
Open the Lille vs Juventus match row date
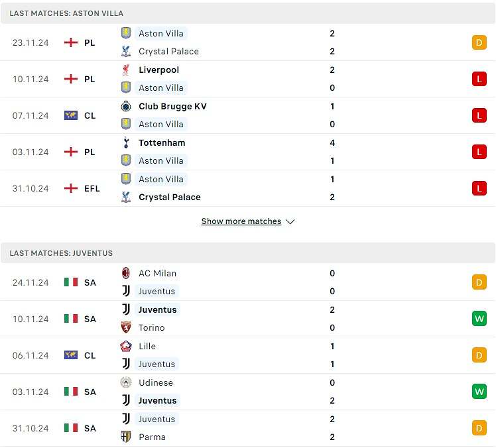click(31, 355)
